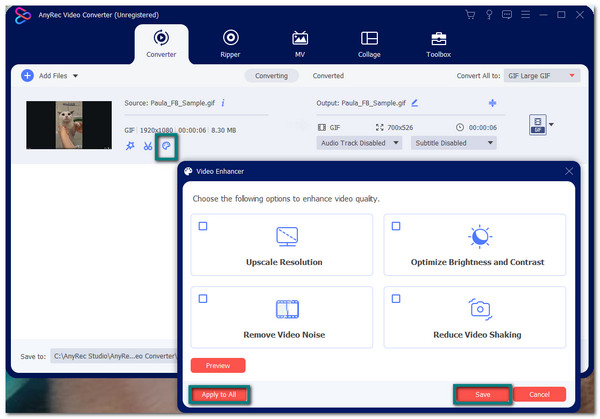
Task: Open source file info icon
Action: coord(223,103)
